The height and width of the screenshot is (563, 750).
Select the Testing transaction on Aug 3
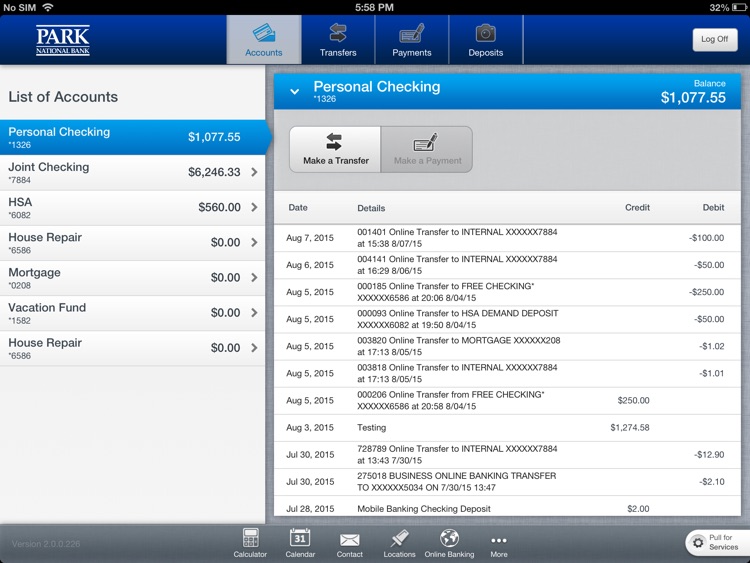507,428
